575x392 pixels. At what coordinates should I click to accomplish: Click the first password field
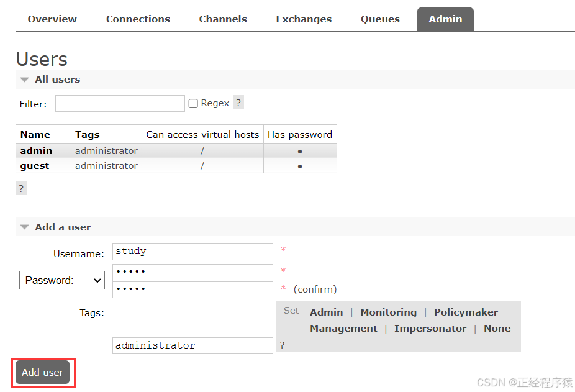click(192, 273)
